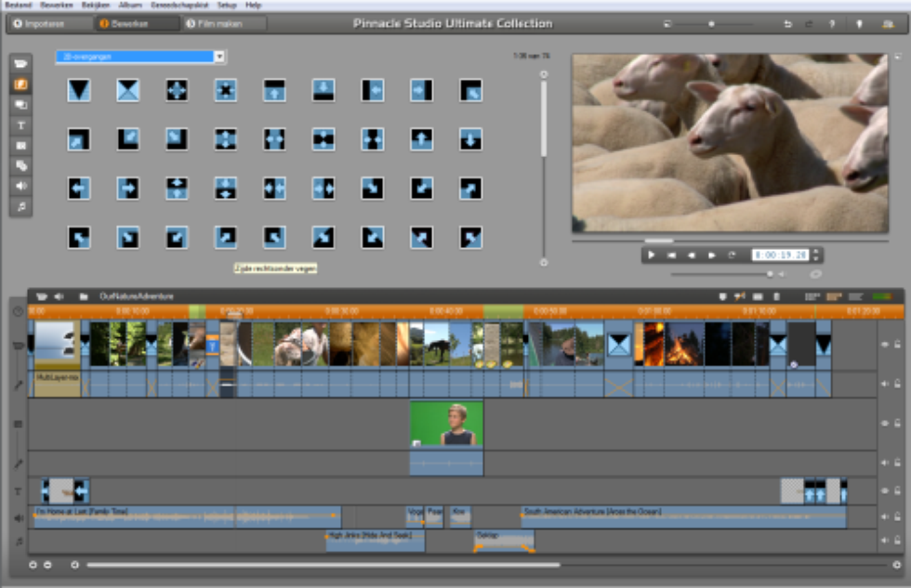This screenshot has width=911, height=588.
Task: Open the Album menu
Action: click(x=130, y=6)
